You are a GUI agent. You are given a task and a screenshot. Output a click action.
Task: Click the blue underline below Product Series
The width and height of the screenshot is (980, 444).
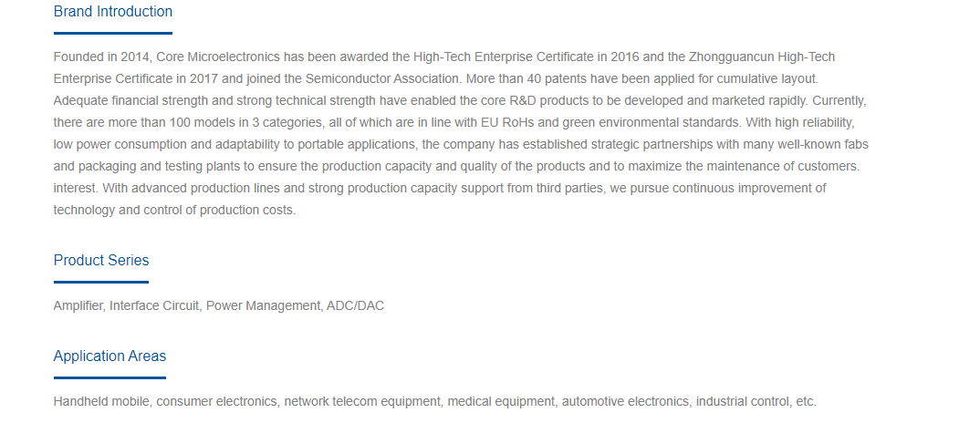click(101, 283)
